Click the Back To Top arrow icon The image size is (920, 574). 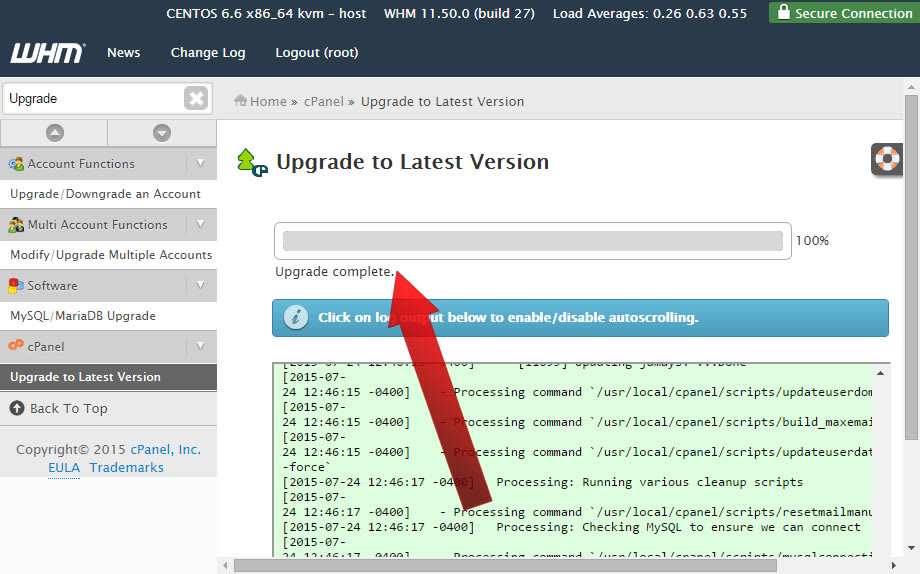pos(17,408)
